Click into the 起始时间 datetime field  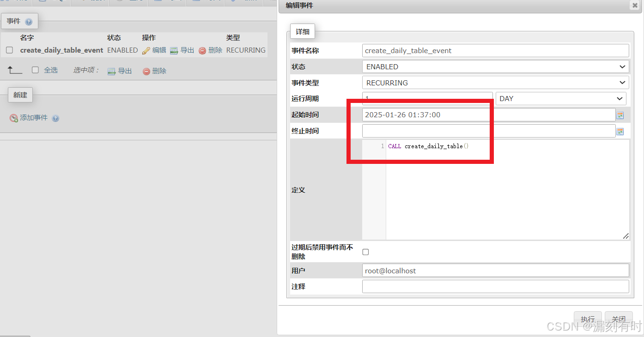point(489,114)
